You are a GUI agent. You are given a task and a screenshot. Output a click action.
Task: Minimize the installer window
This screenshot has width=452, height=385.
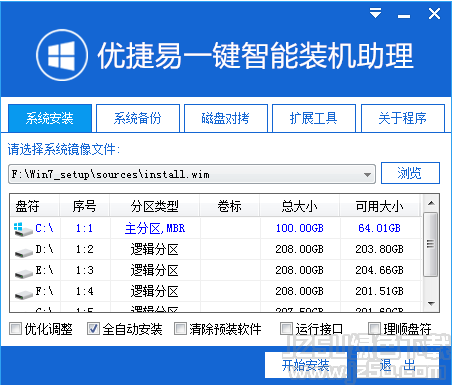pos(404,16)
